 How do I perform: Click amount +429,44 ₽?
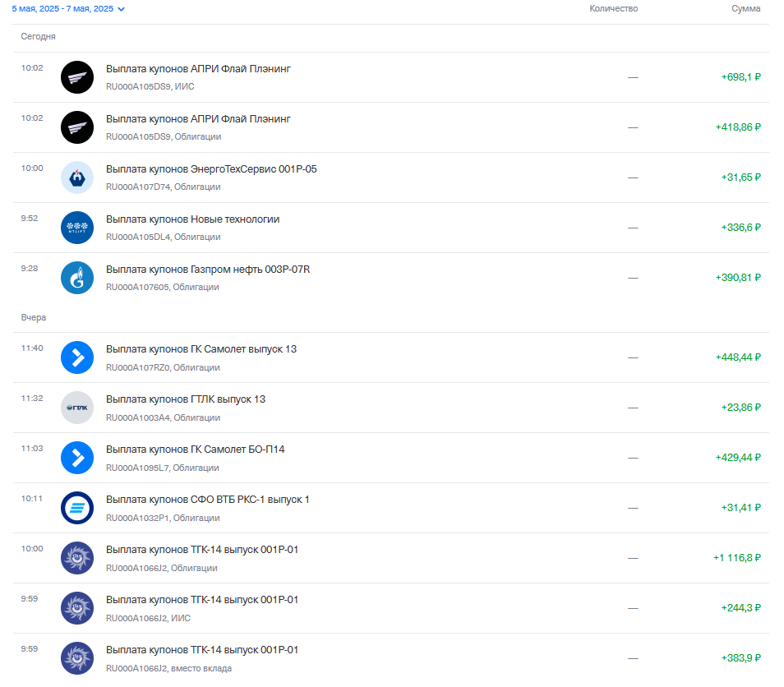(x=738, y=457)
